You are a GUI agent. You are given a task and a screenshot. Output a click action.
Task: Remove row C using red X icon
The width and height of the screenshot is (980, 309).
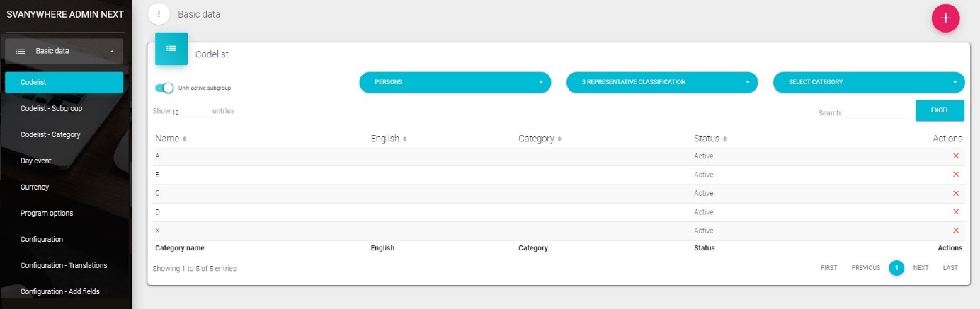[955, 193]
